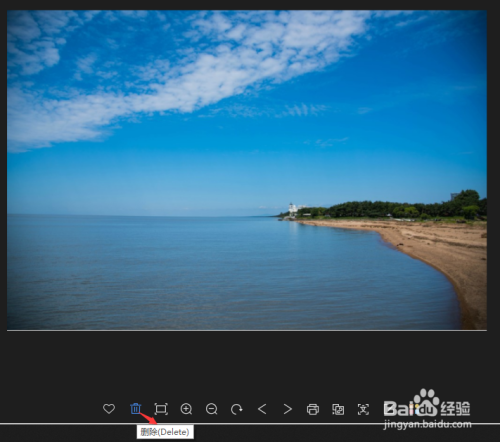
Task: Print the current photo
Action: click(x=313, y=409)
